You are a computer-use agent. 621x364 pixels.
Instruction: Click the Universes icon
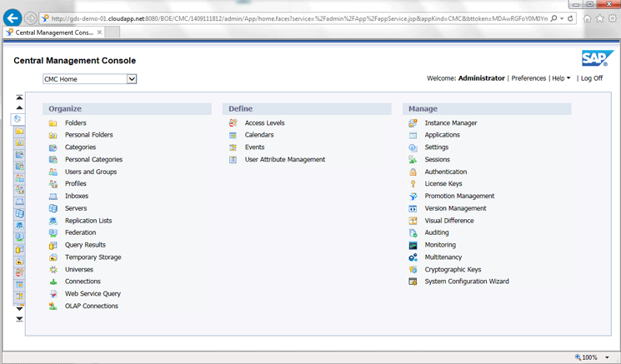click(x=53, y=270)
